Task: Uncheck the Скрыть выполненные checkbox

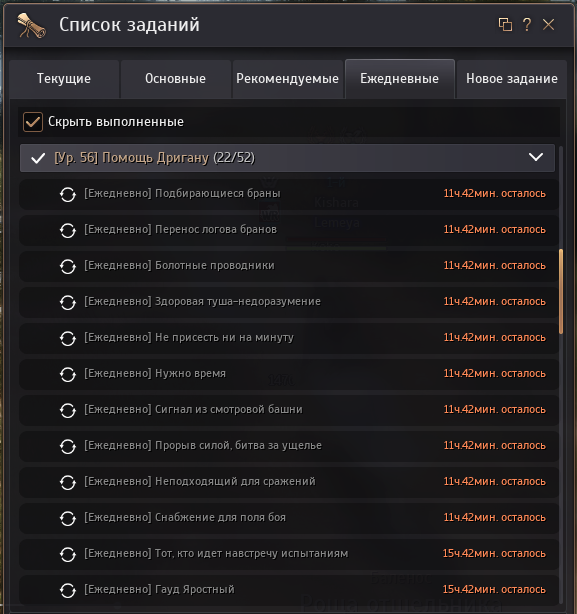Action: [33, 122]
